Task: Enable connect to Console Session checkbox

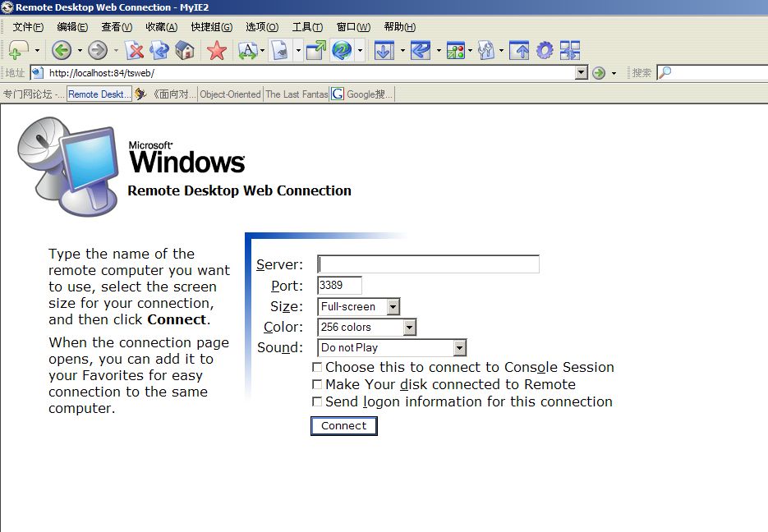Action: 317,368
